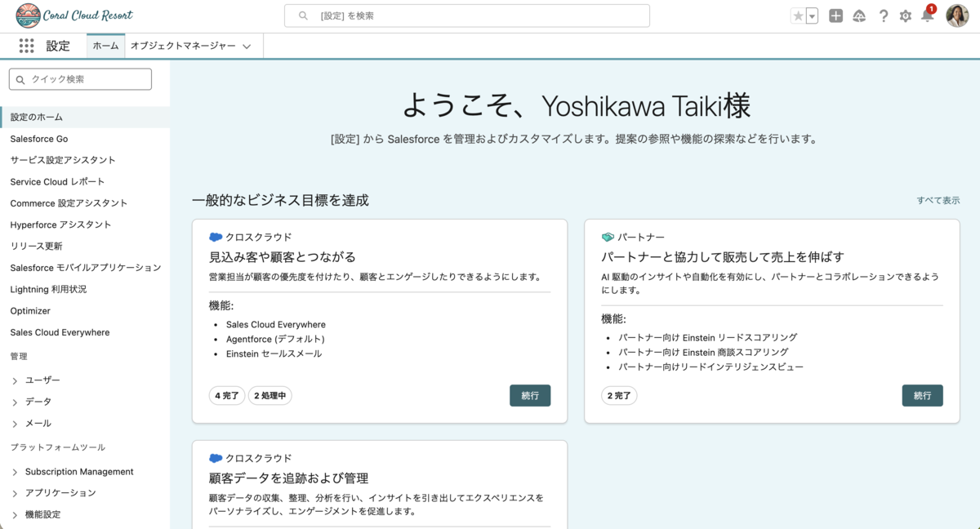Screen dimensions: 980x529
Task: Focus the [設定] を検索 search field
Action: 467,16
